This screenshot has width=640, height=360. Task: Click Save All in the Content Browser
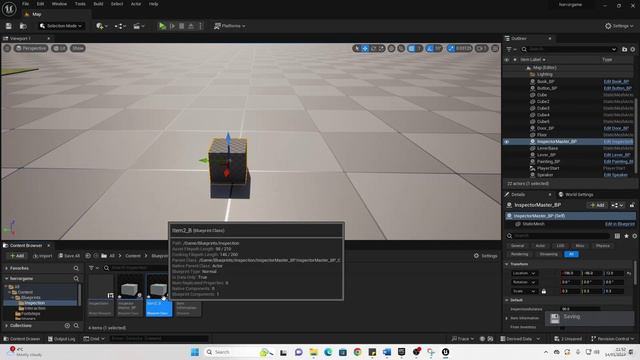(x=69, y=256)
